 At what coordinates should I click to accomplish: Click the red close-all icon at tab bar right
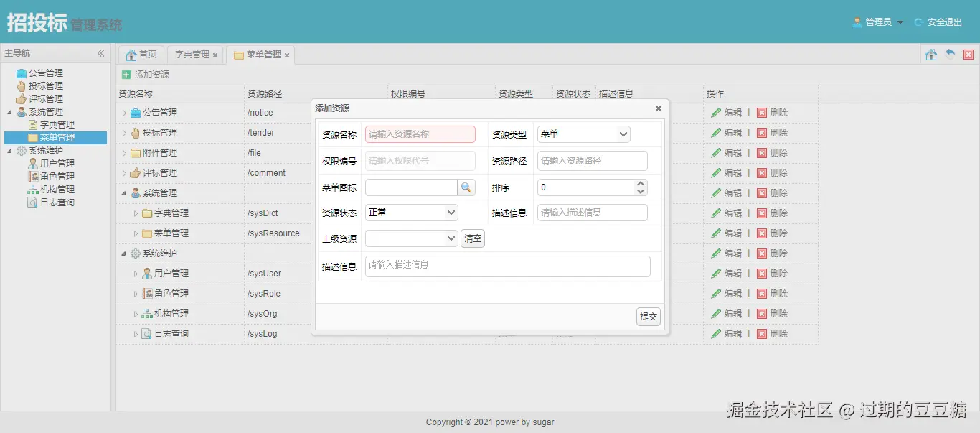click(x=969, y=55)
